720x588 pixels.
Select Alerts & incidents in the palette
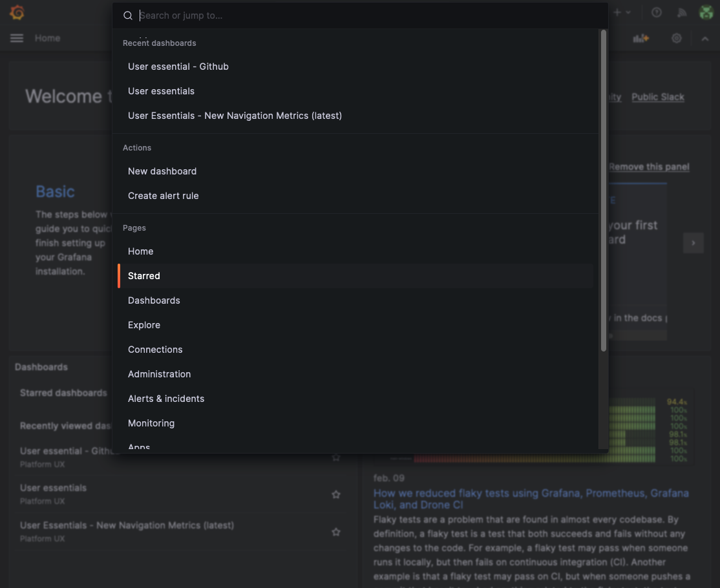click(166, 399)
